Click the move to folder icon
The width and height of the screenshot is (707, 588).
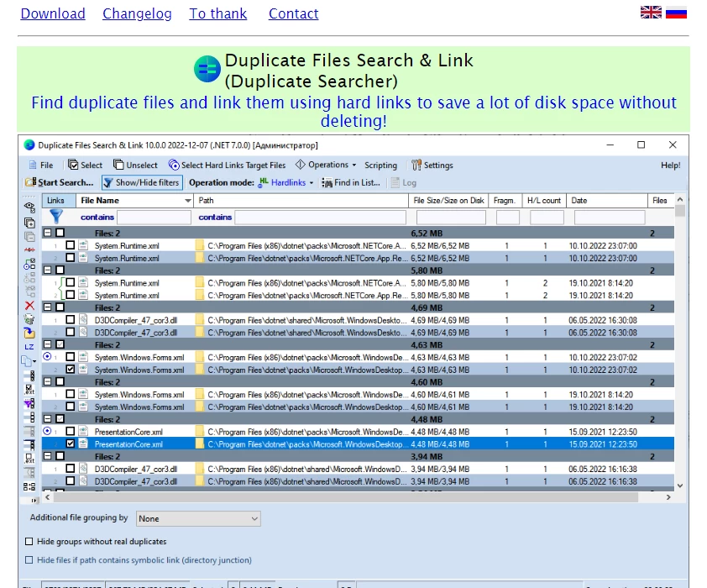[x=29, y=333]
